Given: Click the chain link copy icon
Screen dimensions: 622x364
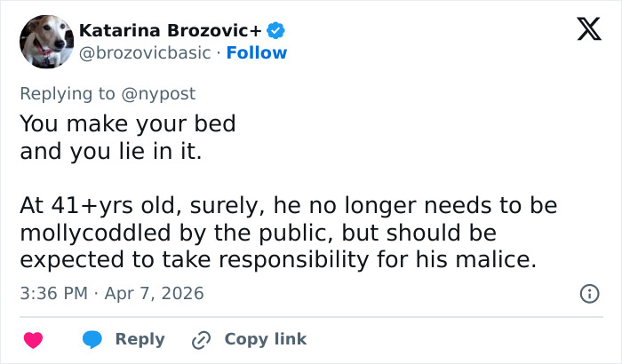Looking at the screenshot, I should (x=203, y=339).
